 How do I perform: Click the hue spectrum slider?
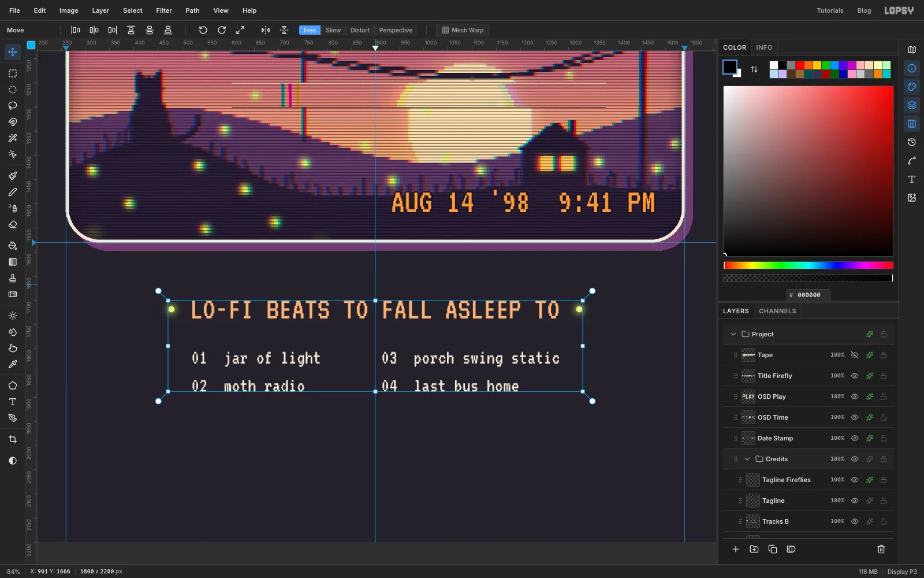coord(808,265)
